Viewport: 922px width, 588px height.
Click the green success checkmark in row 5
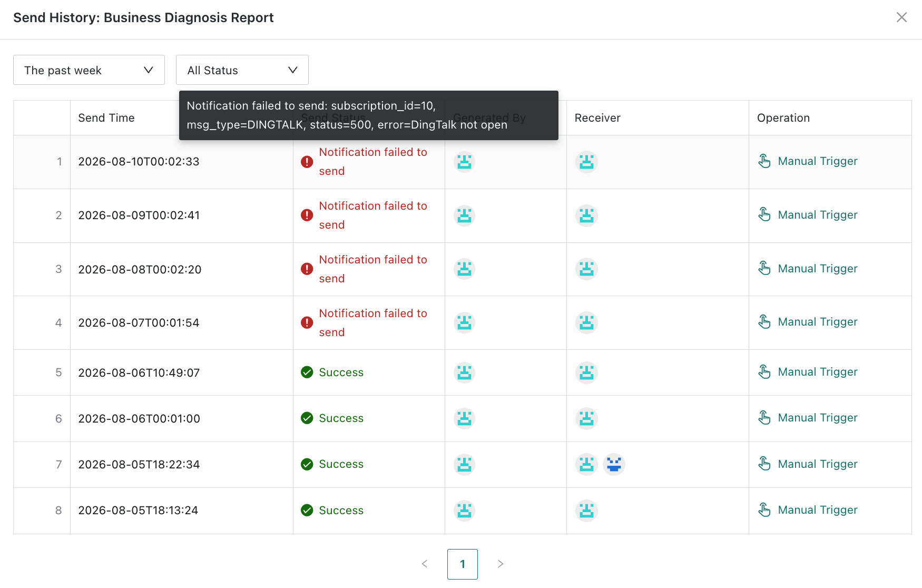click(307, 373)
